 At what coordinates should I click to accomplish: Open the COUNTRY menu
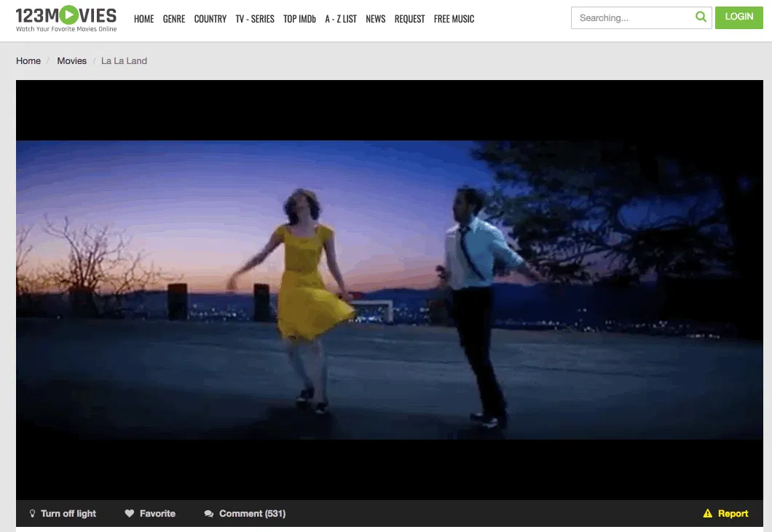tap(210, 19)
